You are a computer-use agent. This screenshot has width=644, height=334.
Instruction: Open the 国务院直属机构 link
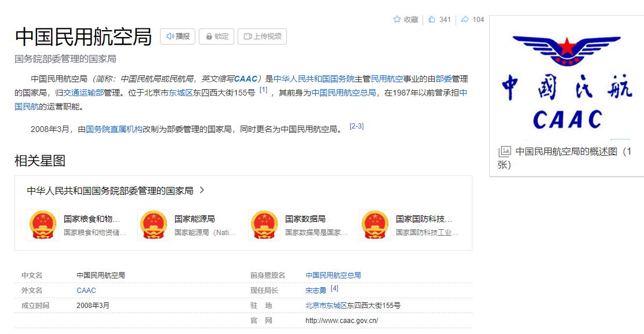point(114,129)
